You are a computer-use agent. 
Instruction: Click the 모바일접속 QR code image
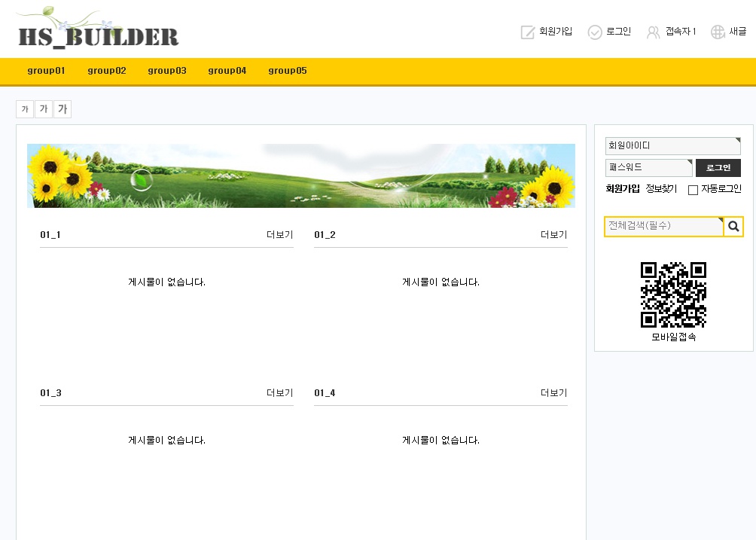click(673, 294)
